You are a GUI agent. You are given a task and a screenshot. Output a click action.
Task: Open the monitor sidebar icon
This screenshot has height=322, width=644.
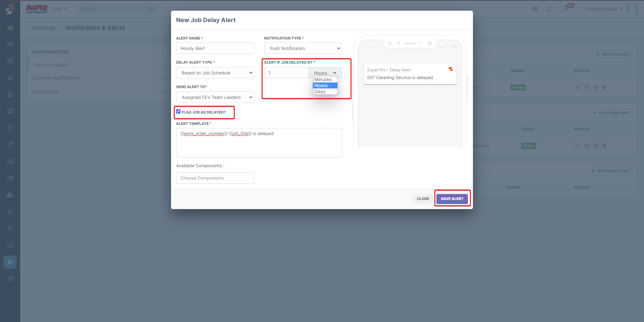tap(10, 245)
